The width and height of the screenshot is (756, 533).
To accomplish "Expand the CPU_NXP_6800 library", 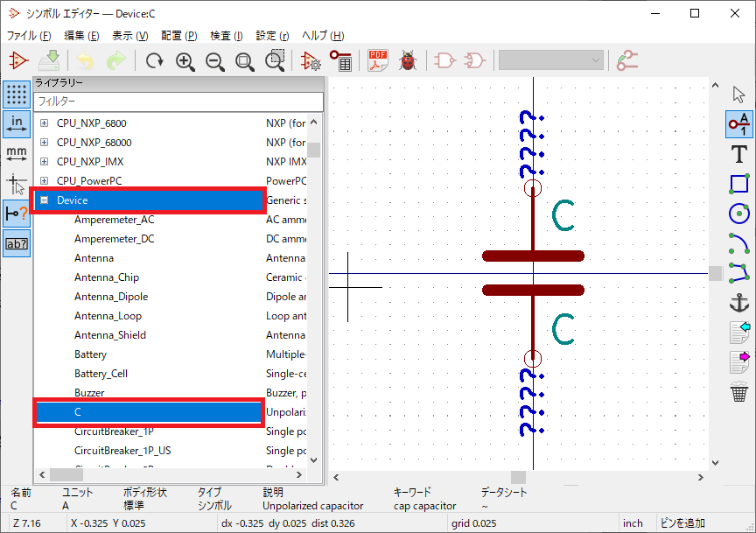I will (45, 123).
